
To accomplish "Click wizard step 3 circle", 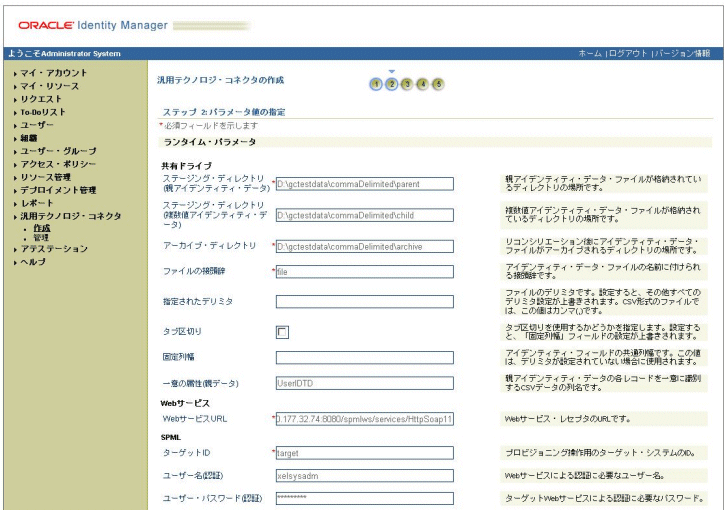I will point(407,84).
